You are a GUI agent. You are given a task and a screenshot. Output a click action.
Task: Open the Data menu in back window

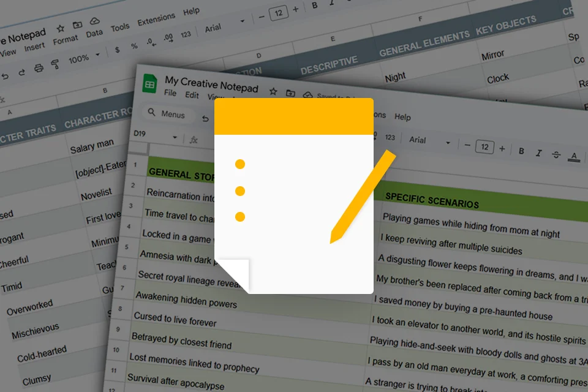[94, 34]
